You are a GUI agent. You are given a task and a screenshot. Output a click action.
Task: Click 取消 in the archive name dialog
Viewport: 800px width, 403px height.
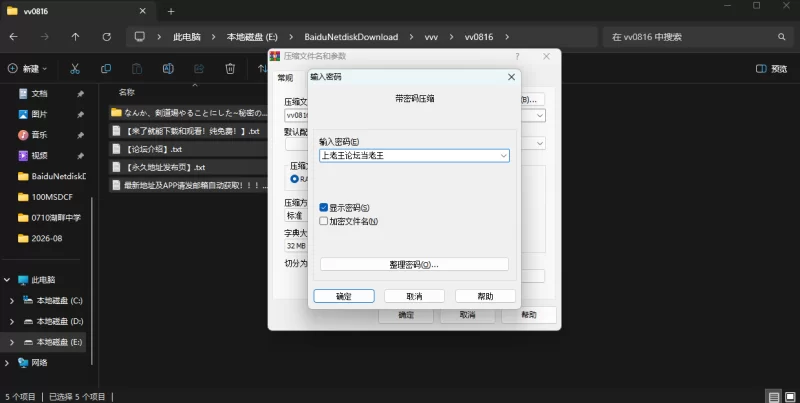(467, 315)
